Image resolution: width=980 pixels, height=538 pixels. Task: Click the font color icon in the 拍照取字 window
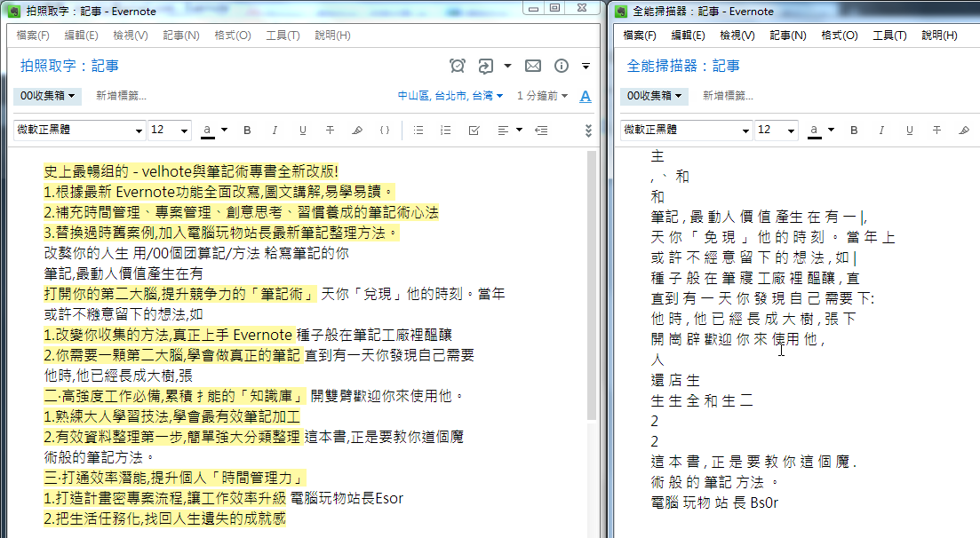click(208, 130)
